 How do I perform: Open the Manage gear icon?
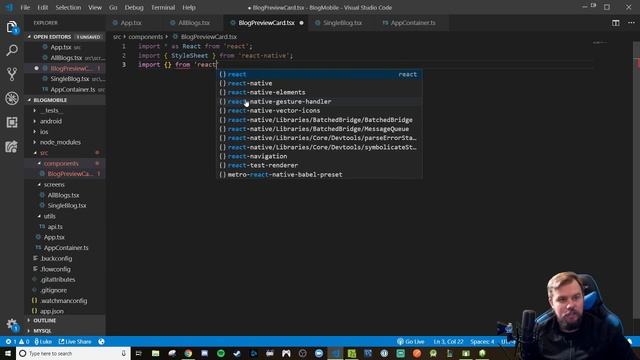click(x=12, y=325)
